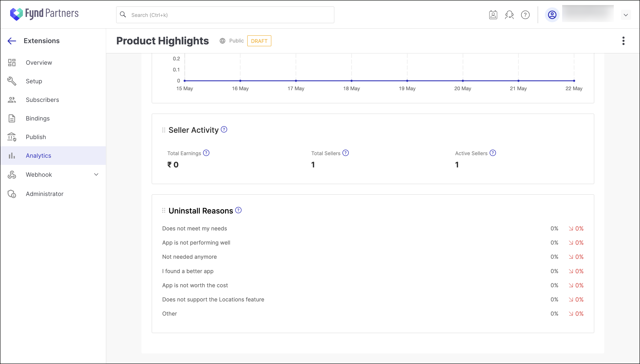This screenshot has height=364, width=640.
Task: Expand the Webhook submenu chevron
Action: (x=96, y=175)
